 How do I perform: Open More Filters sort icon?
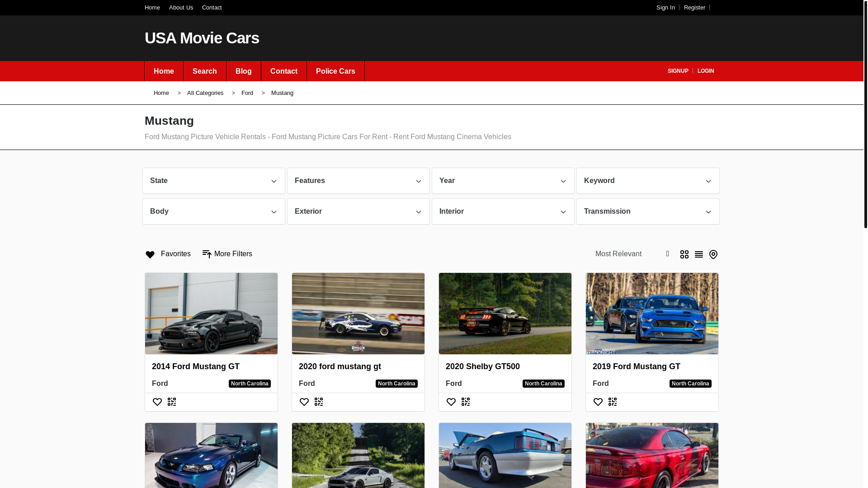[x=207, y=254]
